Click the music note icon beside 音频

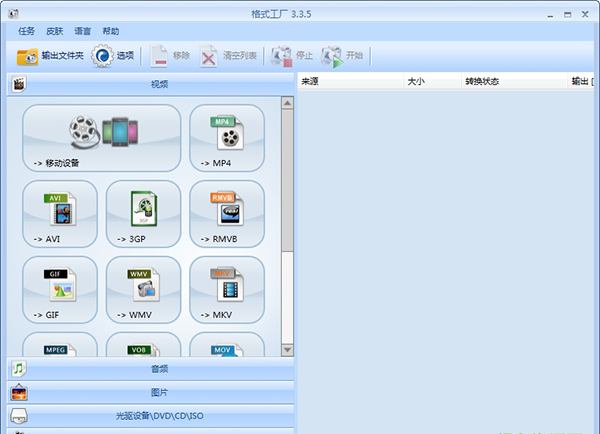pos(18,369)
